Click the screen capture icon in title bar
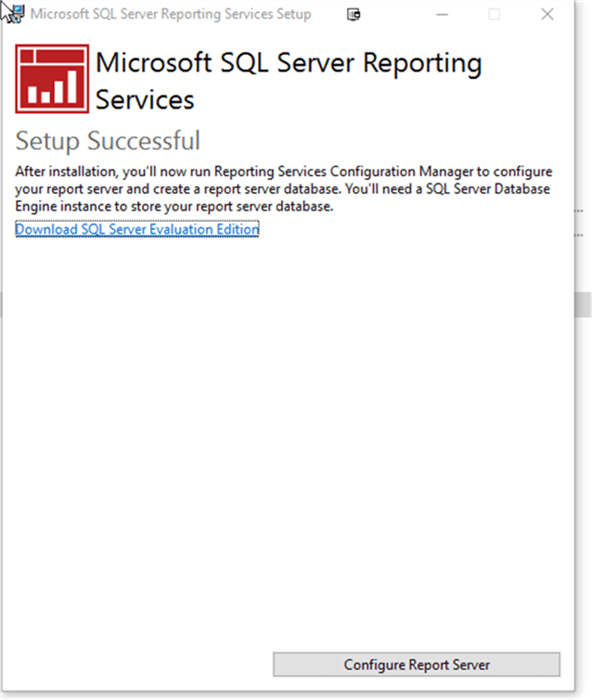The image size is (592, 700). pyautogui.click(x=354, y=14)
